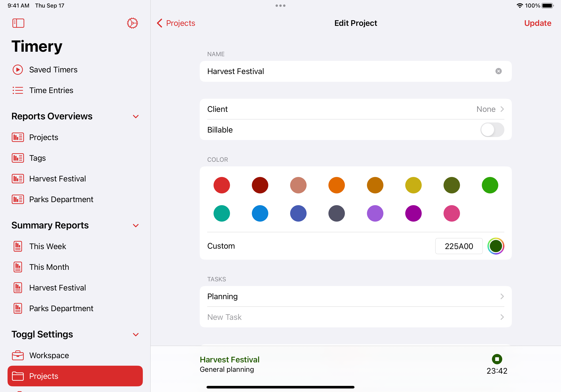
Task: Open Parks Department overview report
Action: point(75,200)
